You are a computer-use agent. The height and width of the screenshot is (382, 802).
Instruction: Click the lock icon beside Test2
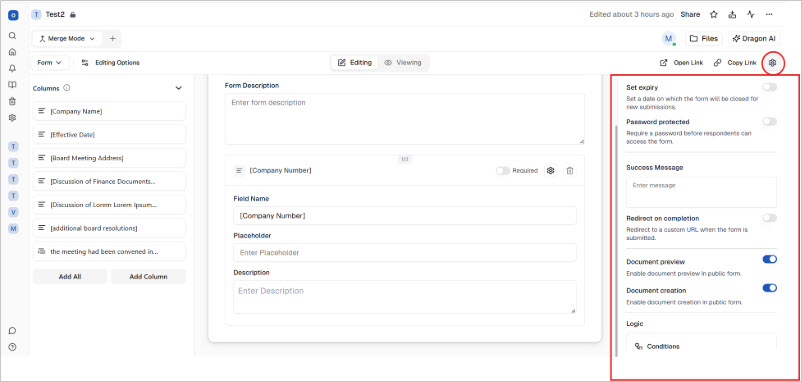click(73, 15)
